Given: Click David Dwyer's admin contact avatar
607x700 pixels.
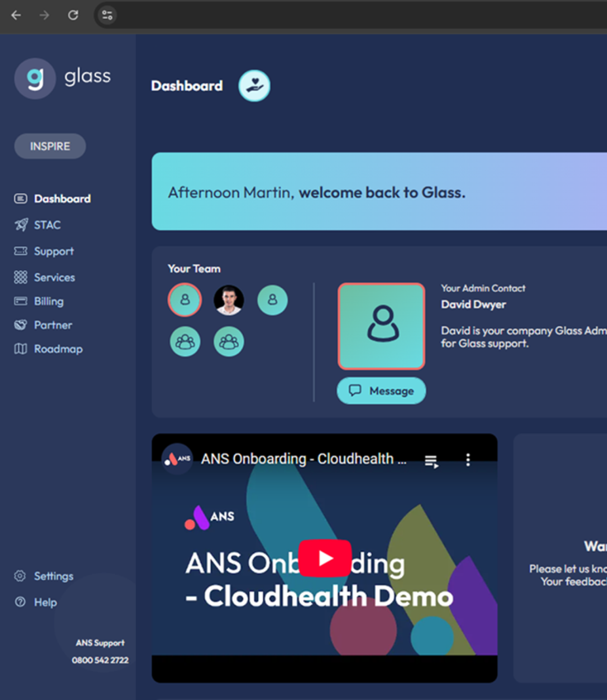Looking at the screenshot, I should tap(381, 326).
